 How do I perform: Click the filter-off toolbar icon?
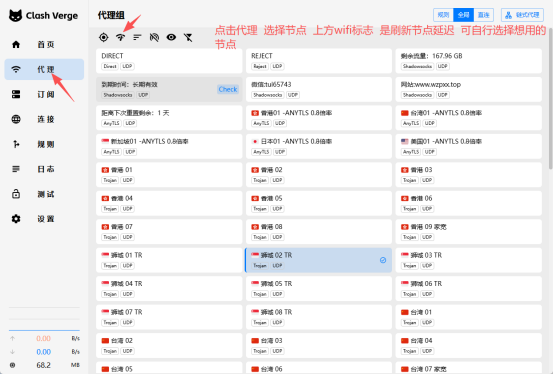click(x=188, y=37)
